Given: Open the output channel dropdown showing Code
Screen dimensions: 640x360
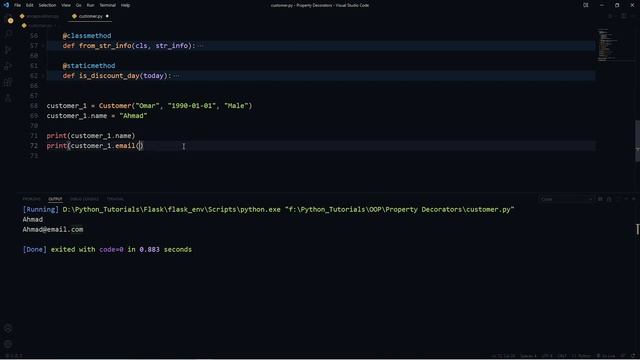Looking at the screenshot, I should tap(566, 199).
